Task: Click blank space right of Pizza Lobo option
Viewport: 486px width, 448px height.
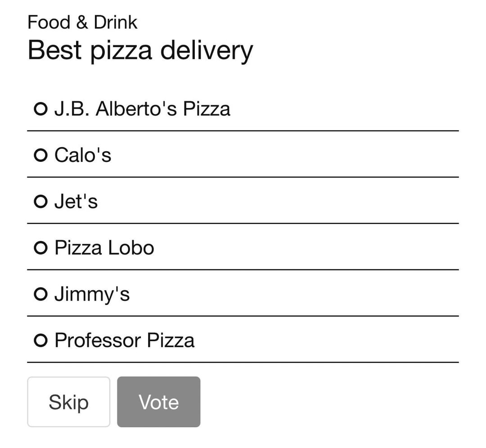Action: pyautogui.click(x=306, y=248)
